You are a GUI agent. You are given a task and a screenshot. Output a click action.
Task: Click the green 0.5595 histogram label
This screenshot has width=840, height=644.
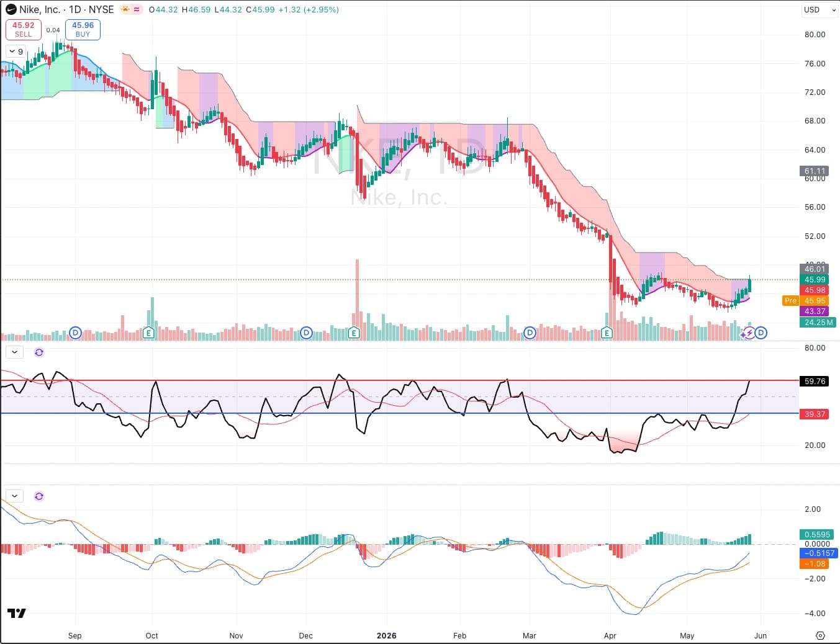(x=817, y=535)
